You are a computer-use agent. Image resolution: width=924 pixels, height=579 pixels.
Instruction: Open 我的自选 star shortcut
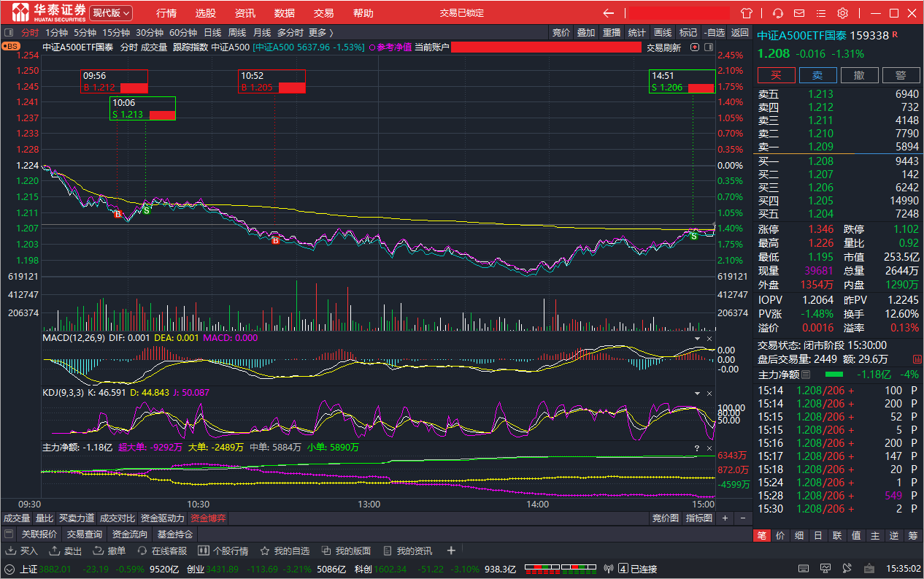pos(285,551)
